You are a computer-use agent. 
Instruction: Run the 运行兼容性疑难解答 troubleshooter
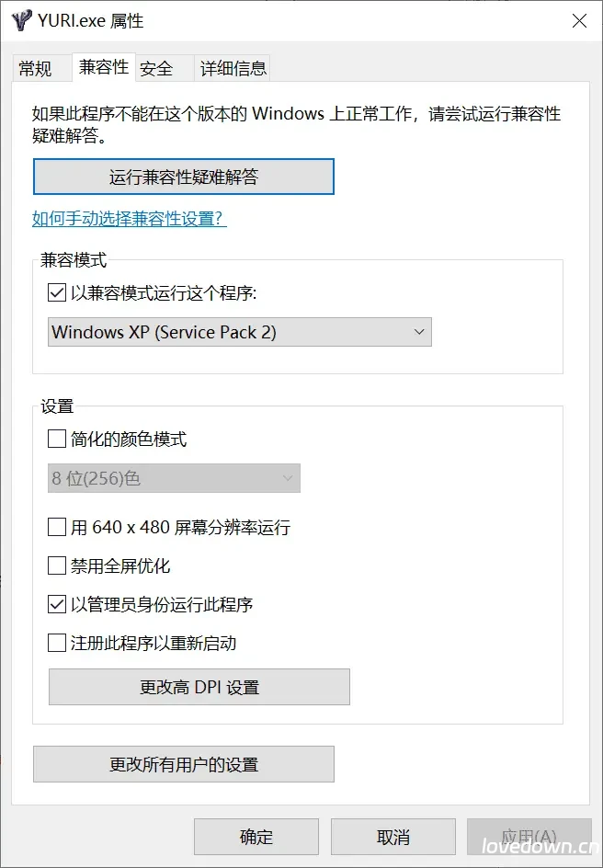click(183, 176)
